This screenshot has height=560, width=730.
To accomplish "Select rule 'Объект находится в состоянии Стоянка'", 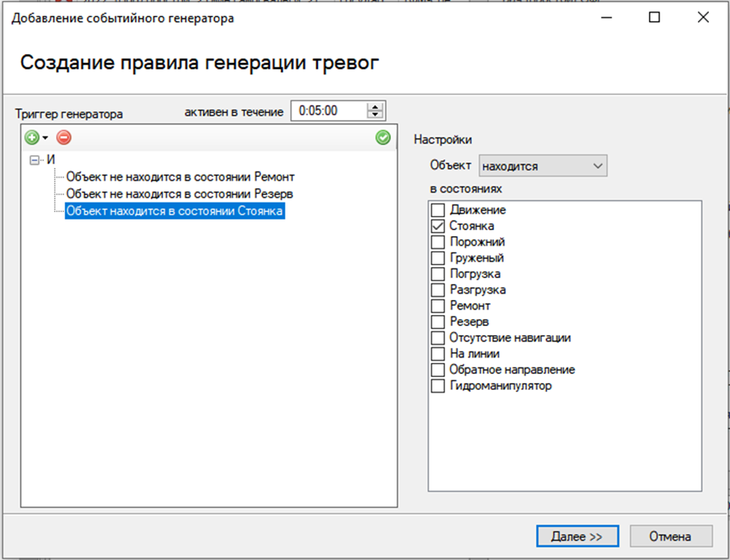I will (x=175, y=211).
